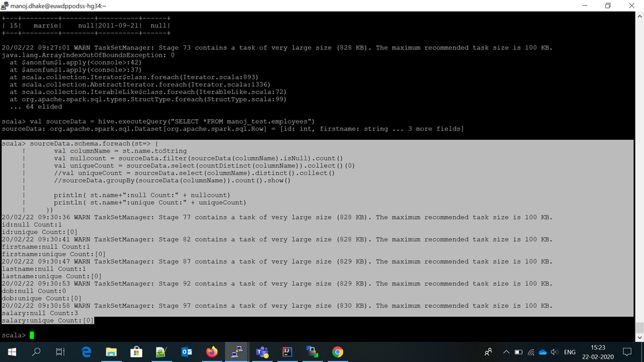Click the 'sourceData.schema.foreach(st=> {' line
The height and width of the screenshot is (362, 644).
(x=80, y=144)
